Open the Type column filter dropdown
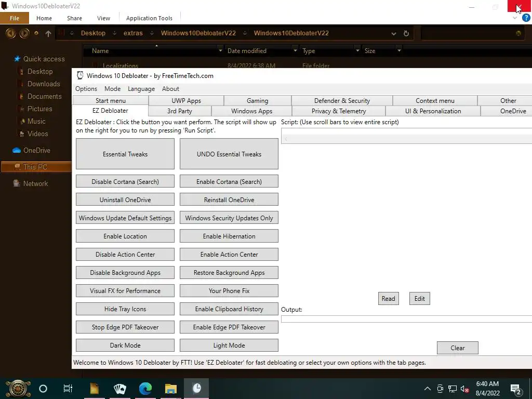Screen dimensions: 532x399 [x=357, y=50]
